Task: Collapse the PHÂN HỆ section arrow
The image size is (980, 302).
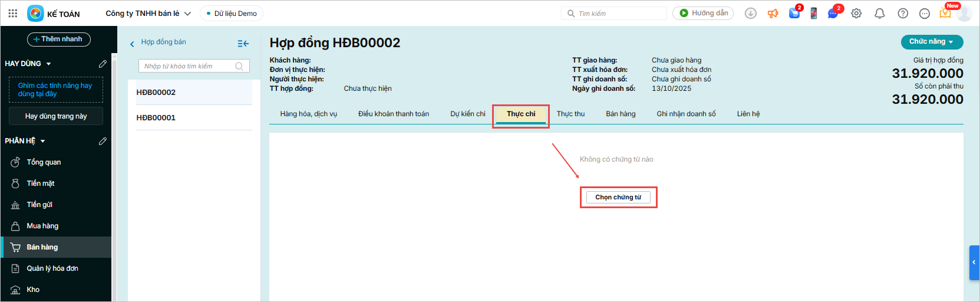Action: 42,142
